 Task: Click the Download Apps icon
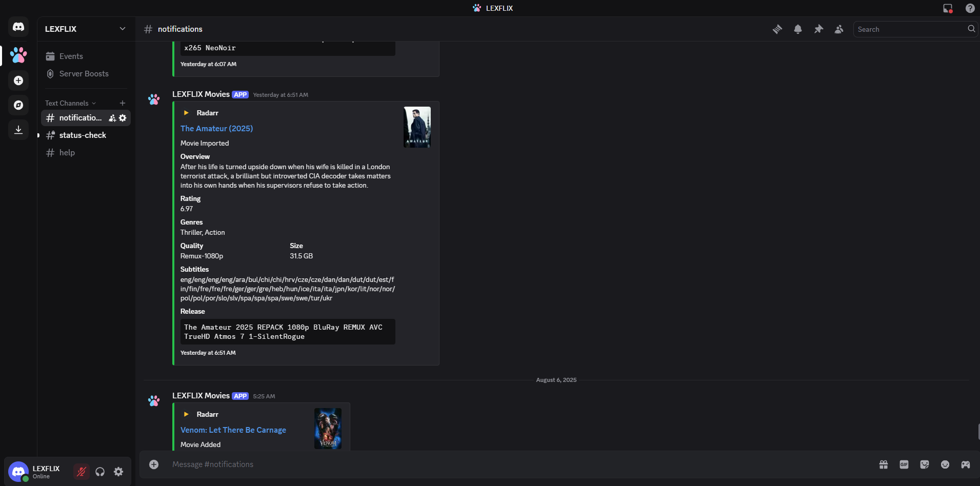pyautogui.click(x=18, y=130)
